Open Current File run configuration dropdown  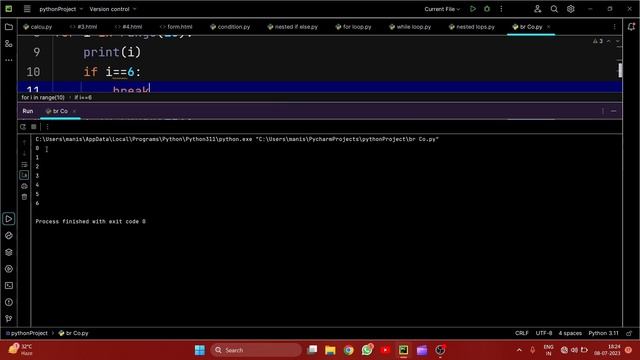point(442,9)
